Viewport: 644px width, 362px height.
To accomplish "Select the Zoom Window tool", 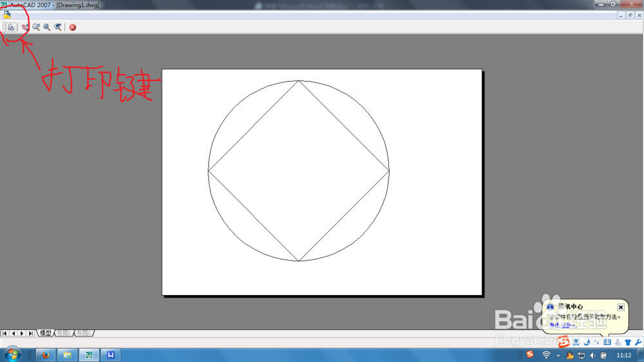I will click(47, 27).
